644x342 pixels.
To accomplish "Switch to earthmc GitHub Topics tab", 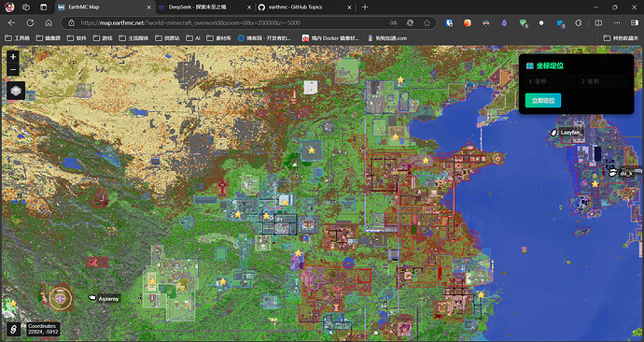I will [x=305, y=7].
